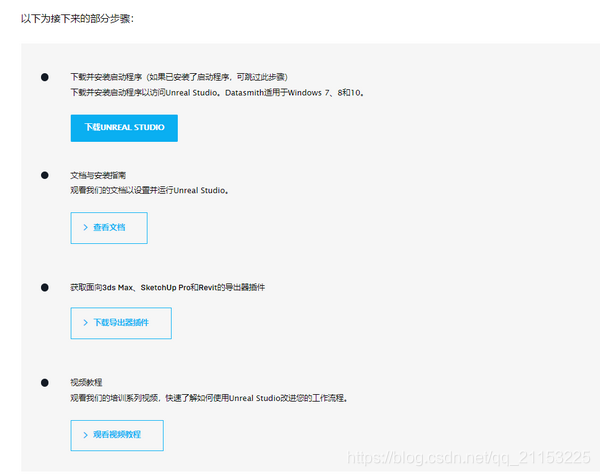
Task: Click the Datasmith Windows 7、8和10 description line
Action: click(x=218, y=92)
